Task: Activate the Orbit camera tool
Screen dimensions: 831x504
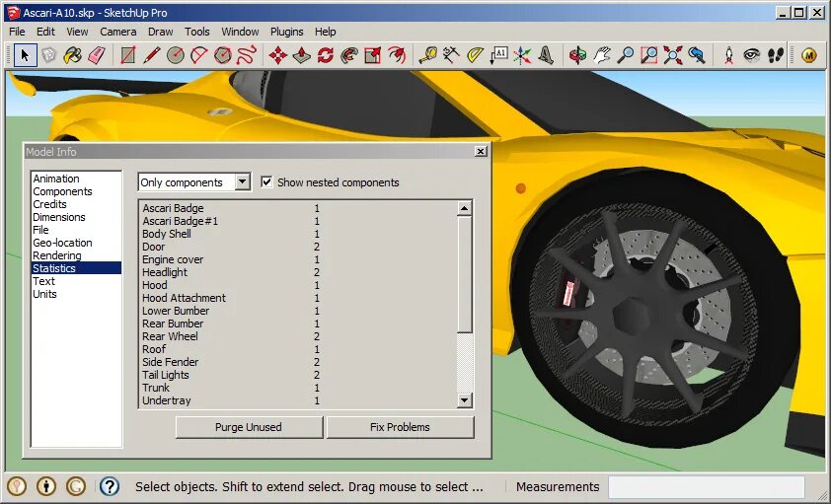Action: pyautogui.click(x=577, y=55)
